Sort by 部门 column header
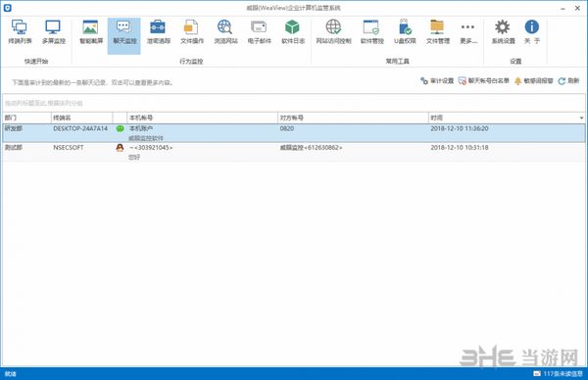 click(26, 118)
